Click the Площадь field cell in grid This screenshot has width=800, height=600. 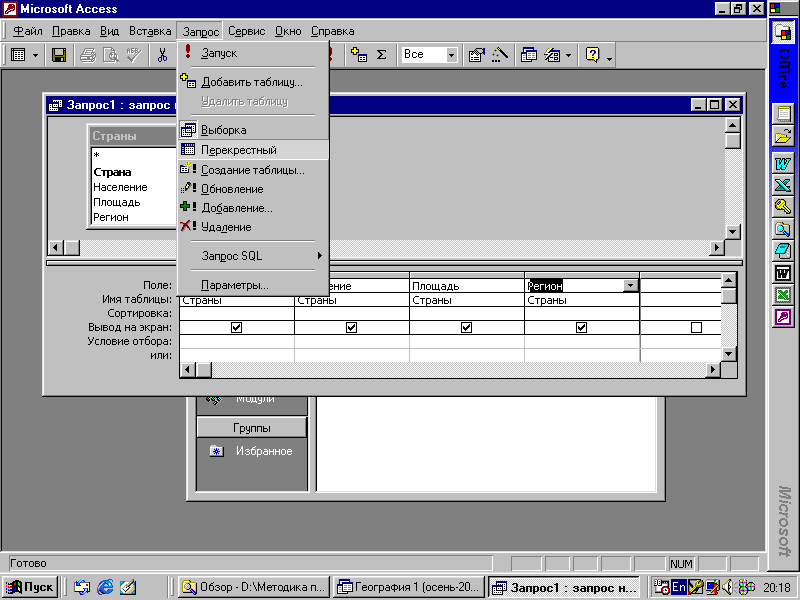point(466,286)
